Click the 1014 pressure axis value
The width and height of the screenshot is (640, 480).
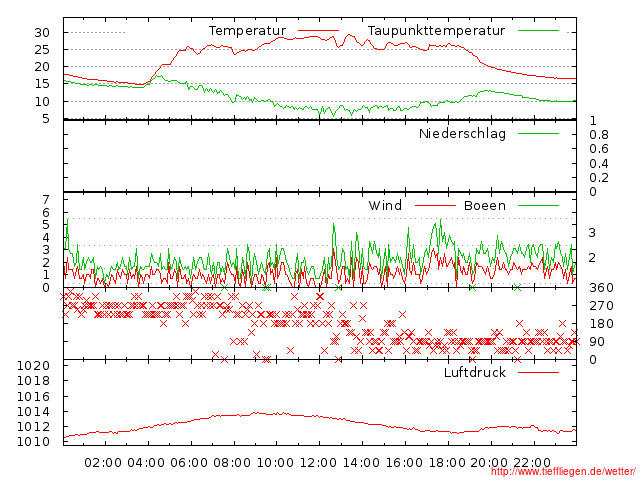click(x=33, y=412)
